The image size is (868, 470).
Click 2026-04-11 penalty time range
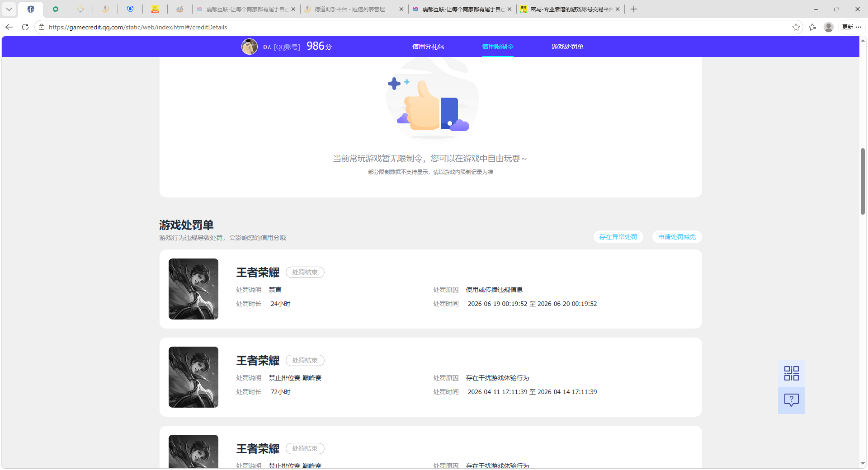(532, 392)
